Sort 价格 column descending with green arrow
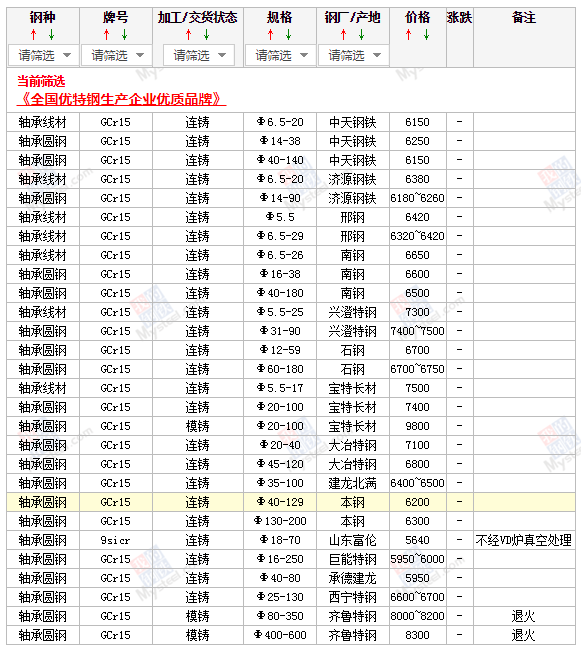The height and width of the screenshot is (649, 581). (x=427, y=35)
